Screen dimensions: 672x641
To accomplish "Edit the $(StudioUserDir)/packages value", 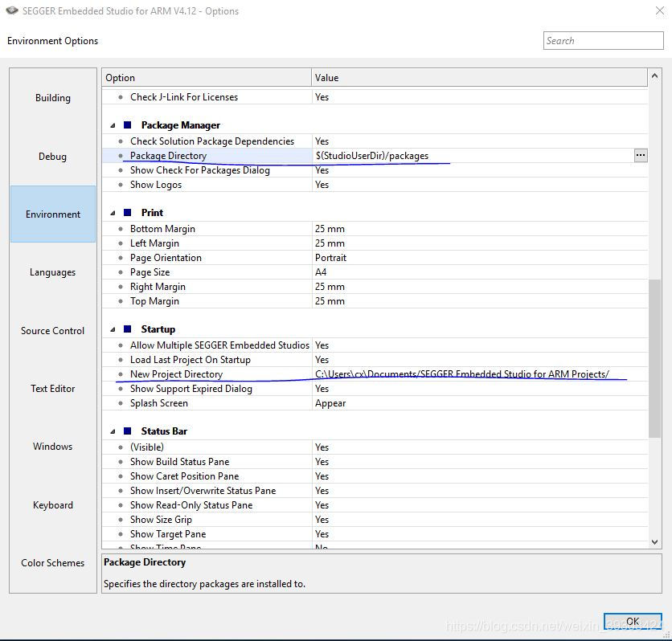I will click(371, 156).
